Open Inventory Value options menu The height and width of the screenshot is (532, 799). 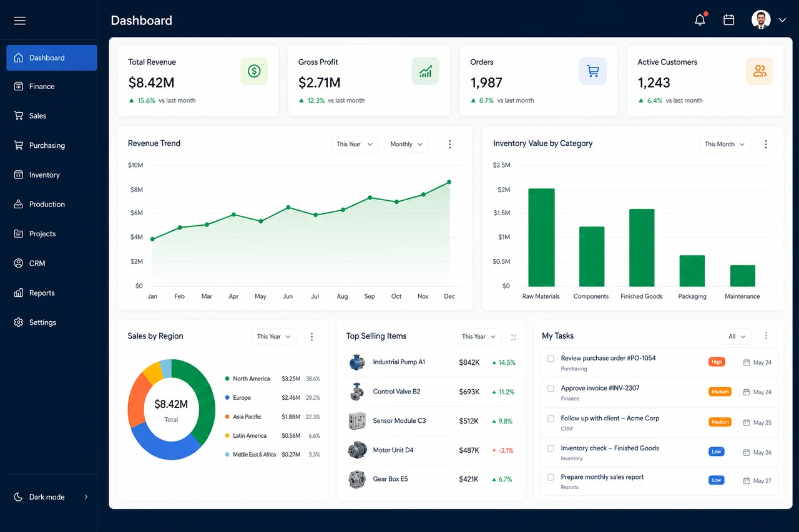pyautogui.click(x=766, y=144)
